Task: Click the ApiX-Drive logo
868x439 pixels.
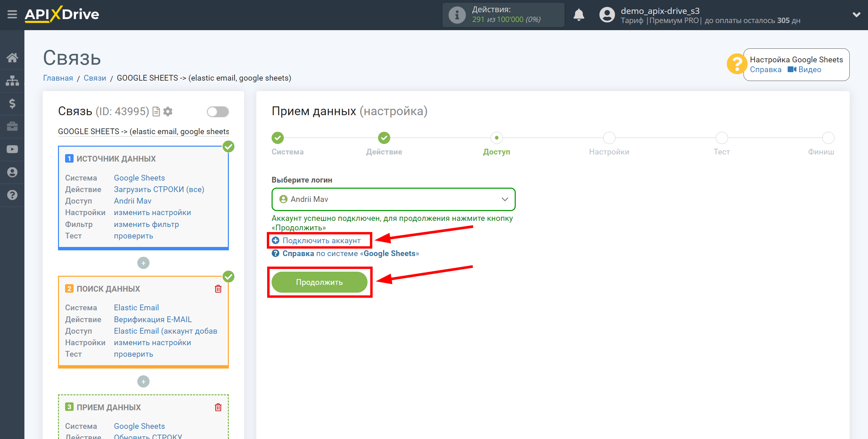Action: [x=62, y=15]
